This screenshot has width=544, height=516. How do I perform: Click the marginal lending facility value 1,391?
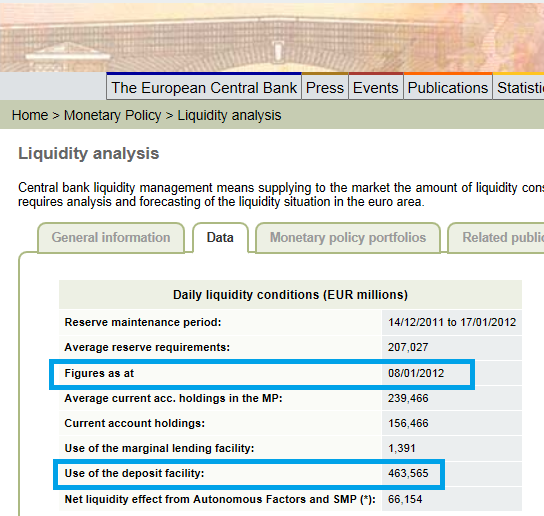pos(401,448)
